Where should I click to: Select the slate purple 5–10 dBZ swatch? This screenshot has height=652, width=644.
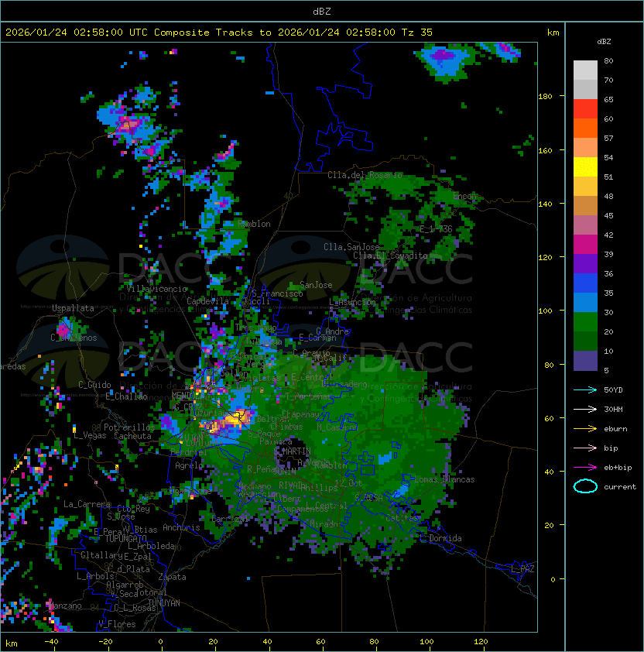[585, 361]
